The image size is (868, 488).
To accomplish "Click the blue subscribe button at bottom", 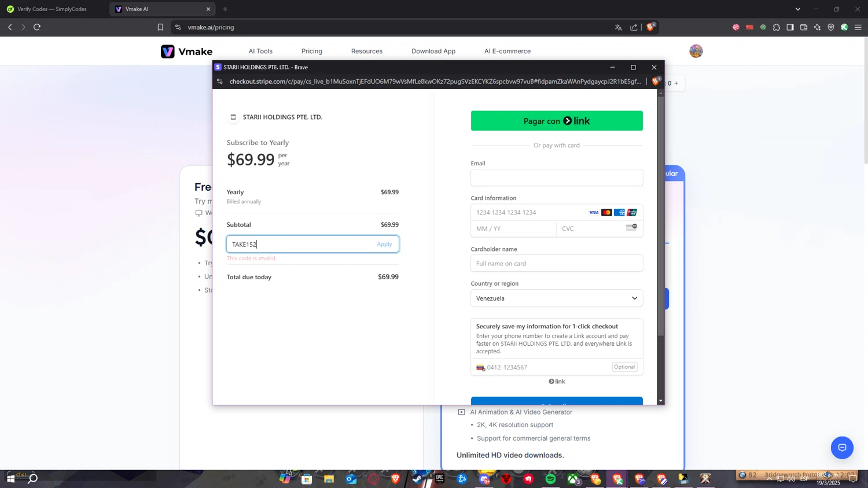I will click(x=557, y=401).
